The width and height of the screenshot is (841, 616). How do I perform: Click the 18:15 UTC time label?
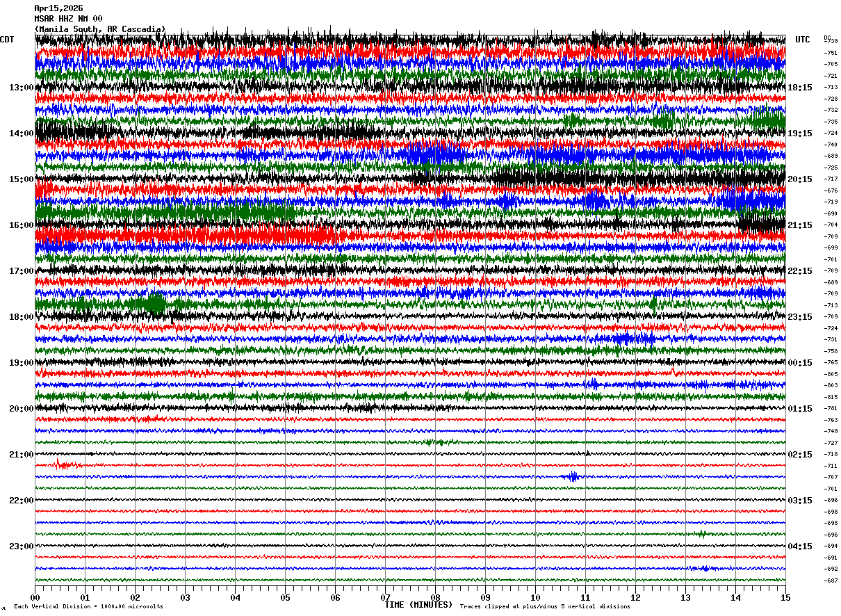(x=799, y=88)
